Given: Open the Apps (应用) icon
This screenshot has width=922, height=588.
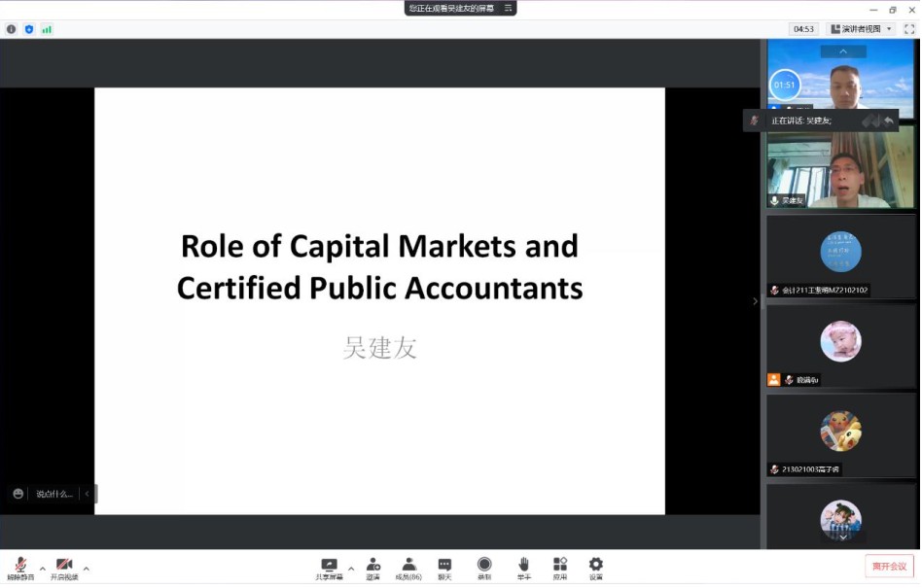Looking at the screenshot, I should (560, 565).
